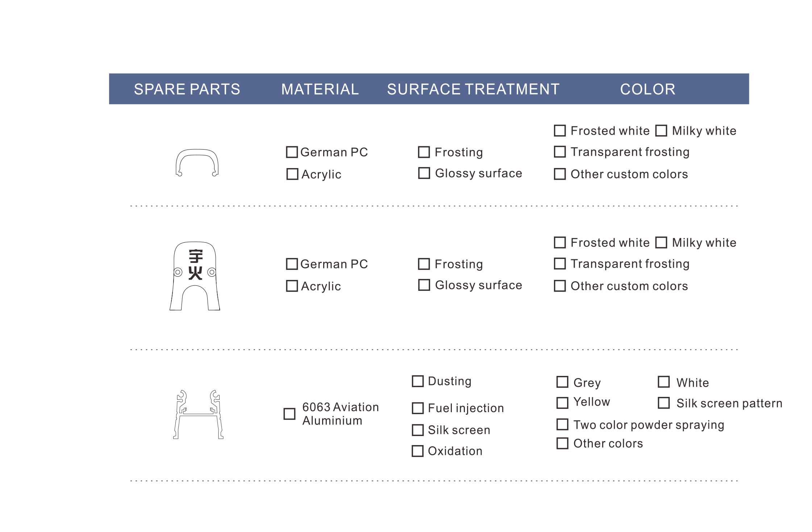
Task: Check first row Milky white box
Action: (661, 130)
